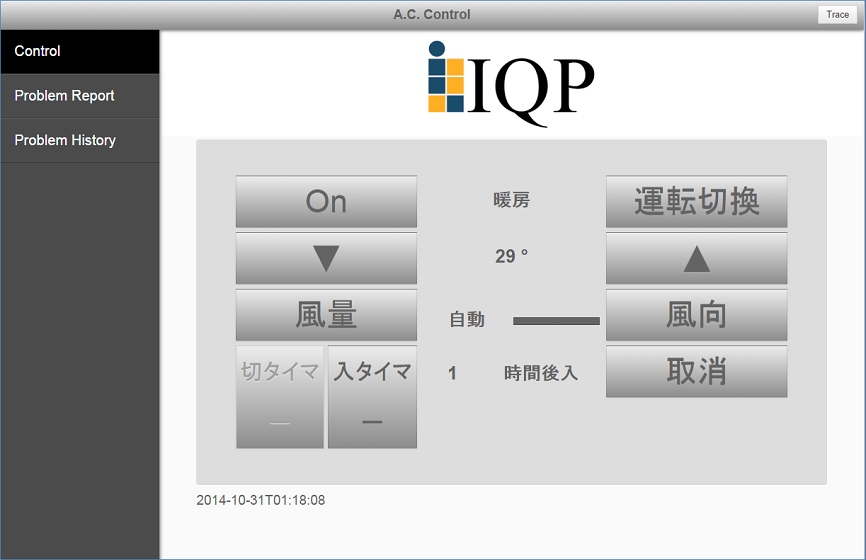Click the 2014-10-31 timestamp text
Image resolution: width=866 pixels, height=560 pixels.
click(261, 500)
